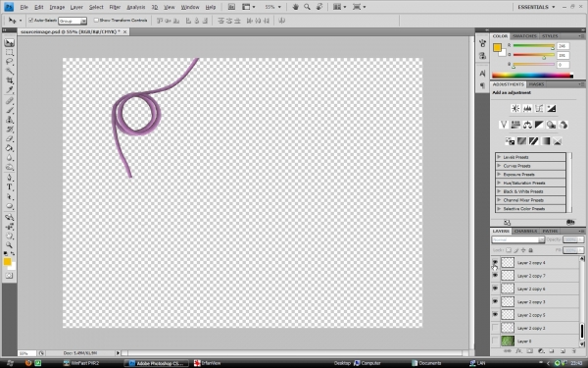Open the File menu

(24, 7)
